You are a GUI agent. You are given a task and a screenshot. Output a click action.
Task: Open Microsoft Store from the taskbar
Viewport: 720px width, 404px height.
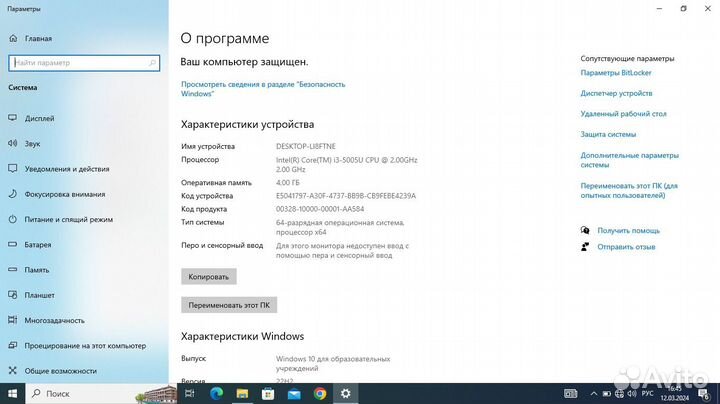268,393
